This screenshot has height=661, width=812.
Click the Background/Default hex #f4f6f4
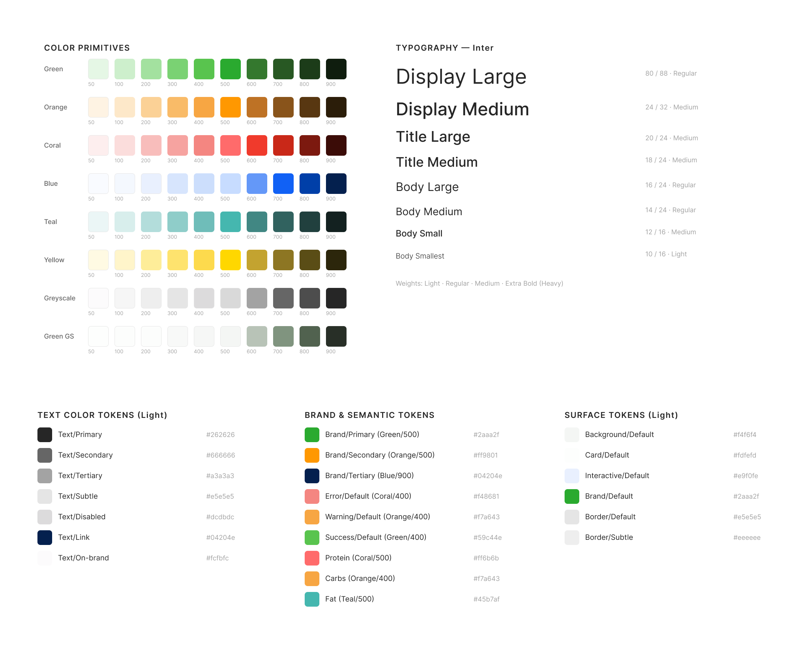(x=744, y=435)
